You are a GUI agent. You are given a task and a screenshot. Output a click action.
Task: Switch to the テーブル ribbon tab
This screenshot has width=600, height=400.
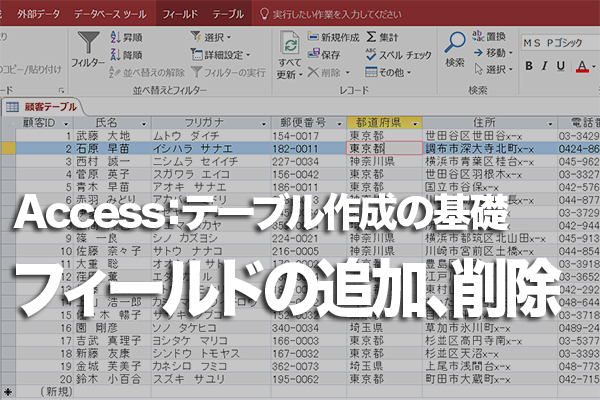coord(228,14)
